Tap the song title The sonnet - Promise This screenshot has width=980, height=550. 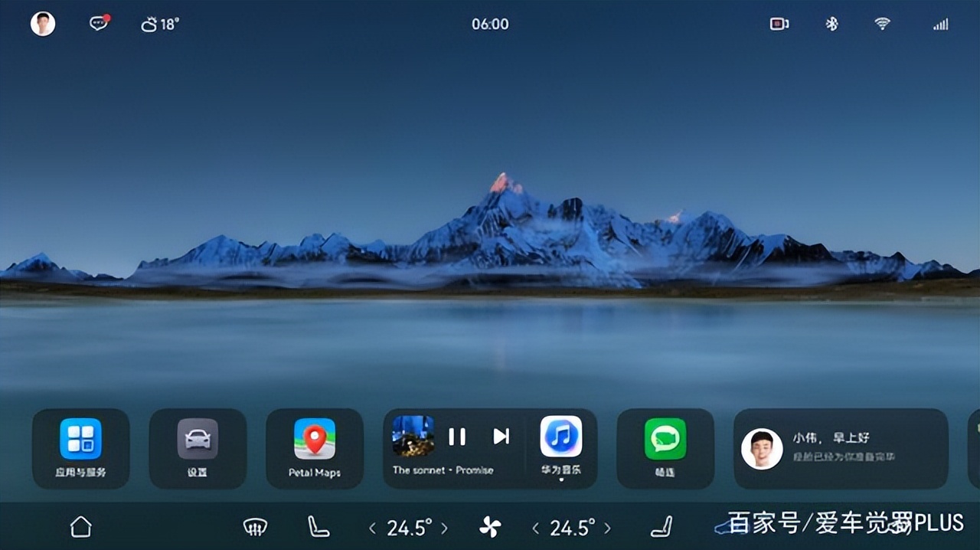443,470
